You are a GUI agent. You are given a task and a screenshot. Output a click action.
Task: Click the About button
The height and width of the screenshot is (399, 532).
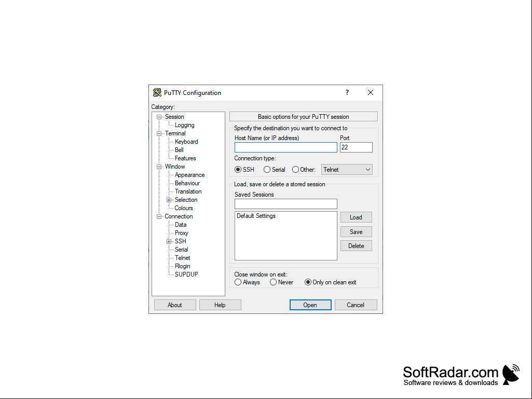pyautogui.click(x=175, y=305)
